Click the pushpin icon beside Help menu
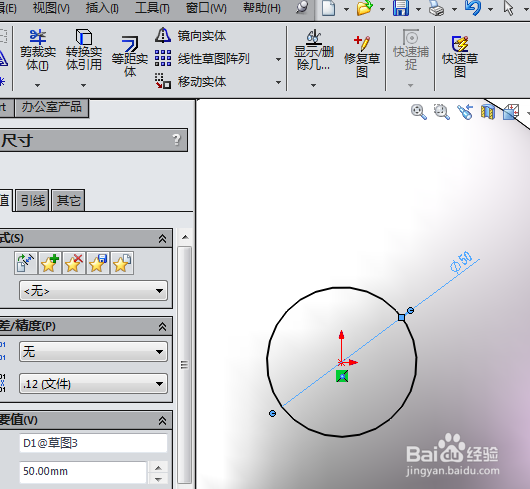530x489 pixels. click(x=302, y=7)
